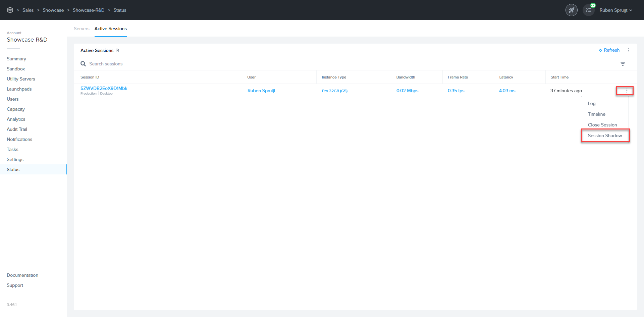
Task: Refresh the active sessions list
Action: [x=609, y=50]
